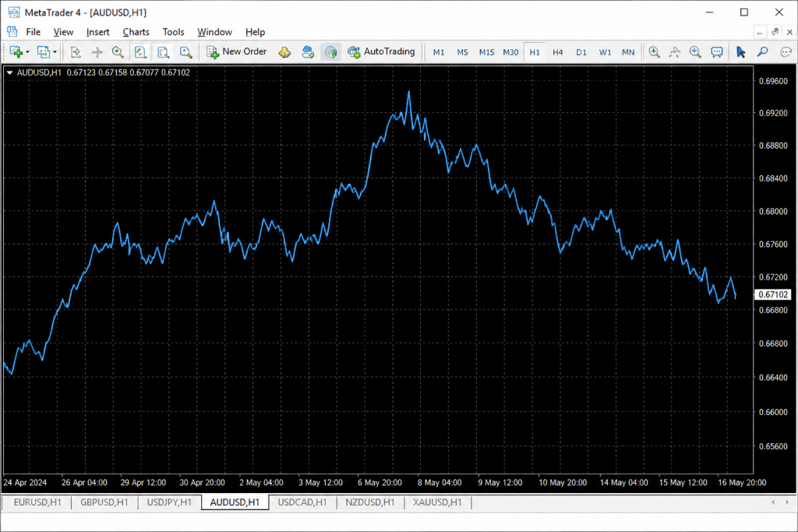The image size is (798, 532).
Task: Click the magnifier icon right of crosshair
Action: coord(118,52)
